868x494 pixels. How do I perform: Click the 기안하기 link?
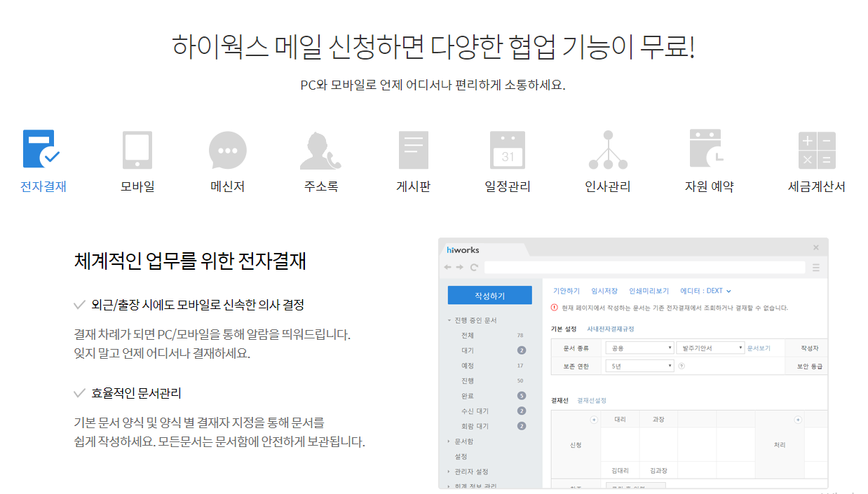(x=567, y=291)
